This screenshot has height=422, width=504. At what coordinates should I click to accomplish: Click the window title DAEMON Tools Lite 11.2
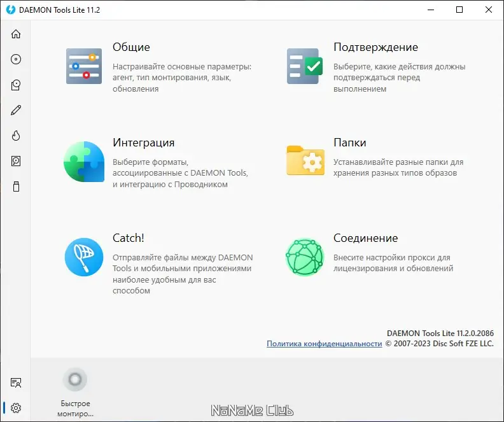[x=59, y=10]
